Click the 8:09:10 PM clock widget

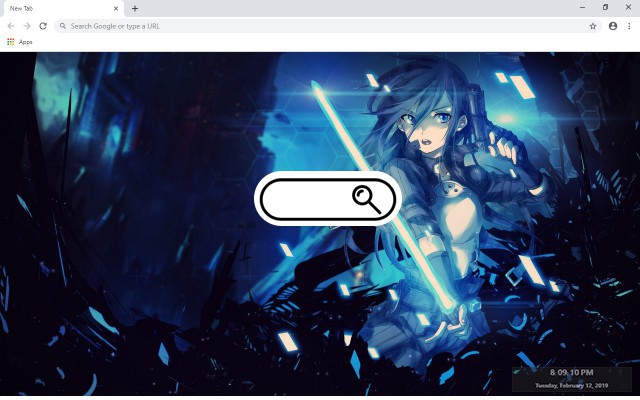pyautogui.click(x=571, y=373)
